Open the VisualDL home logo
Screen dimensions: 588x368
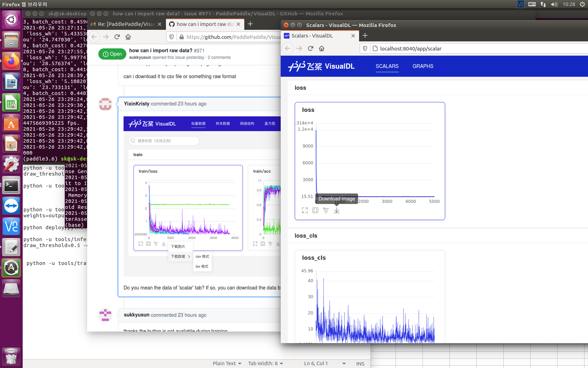click(322, 66)
